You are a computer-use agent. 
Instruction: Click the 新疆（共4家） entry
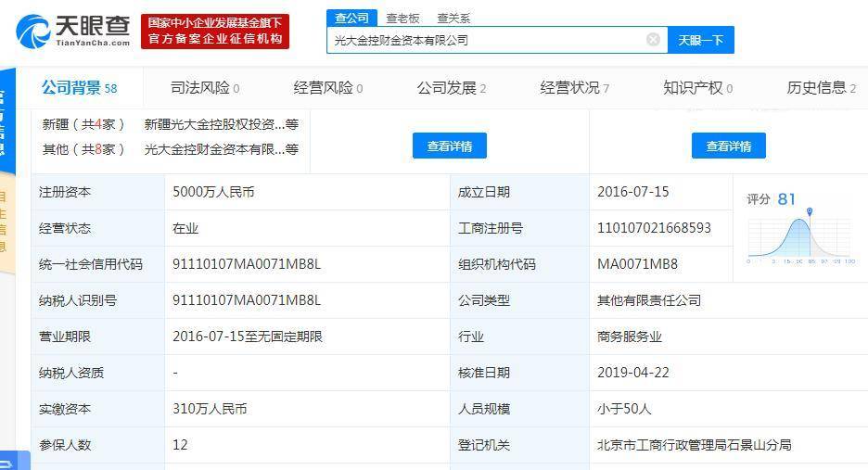(x=83, y=124)
